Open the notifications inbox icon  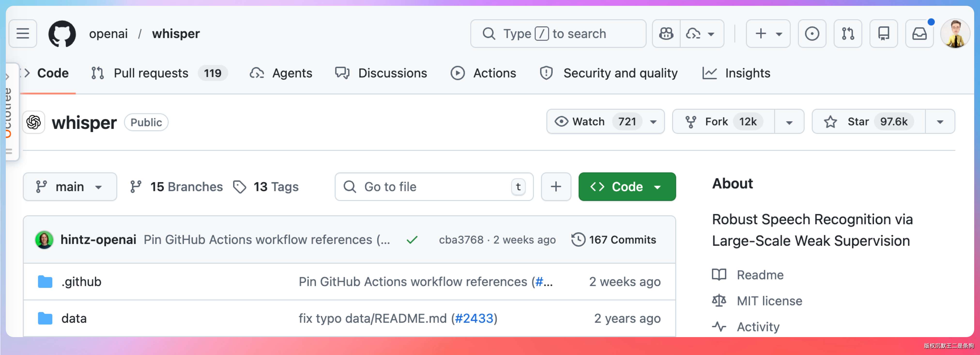[x=919, y=33]
